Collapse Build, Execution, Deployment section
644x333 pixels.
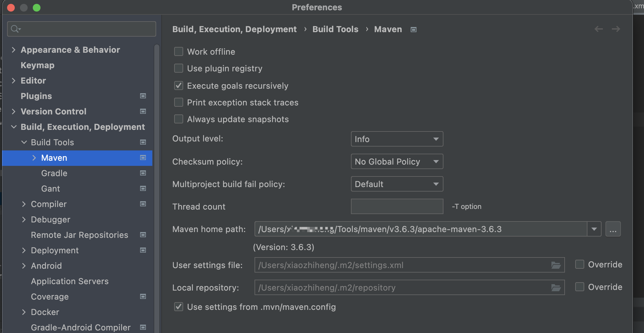click(x=13, y=127)
